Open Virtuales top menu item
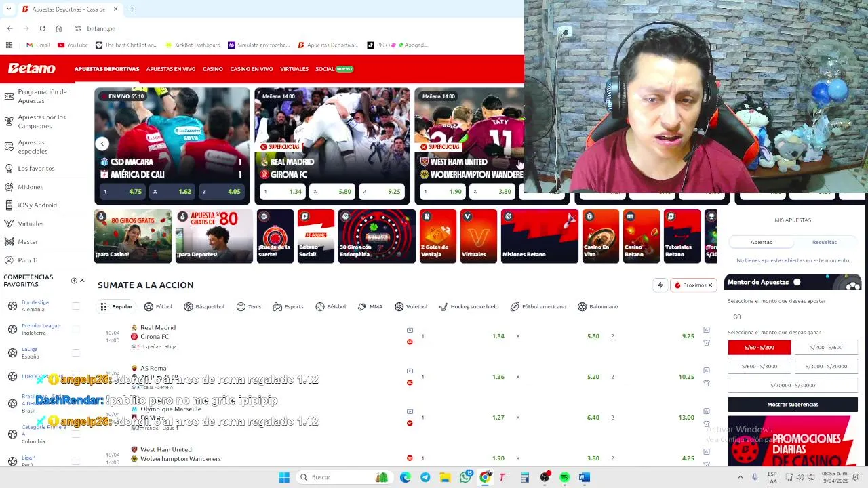 pyautogui.click(x=294, y=69)
